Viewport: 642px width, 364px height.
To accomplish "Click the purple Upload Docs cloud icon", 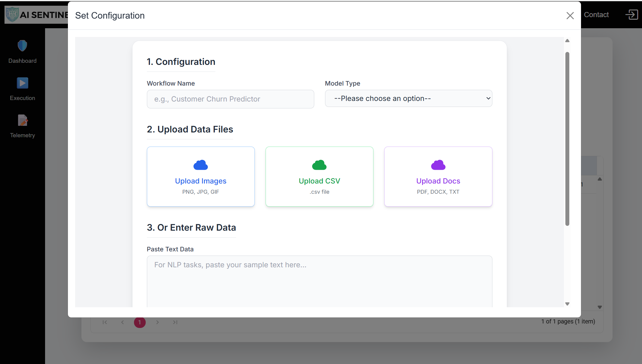I will point(438,165).
